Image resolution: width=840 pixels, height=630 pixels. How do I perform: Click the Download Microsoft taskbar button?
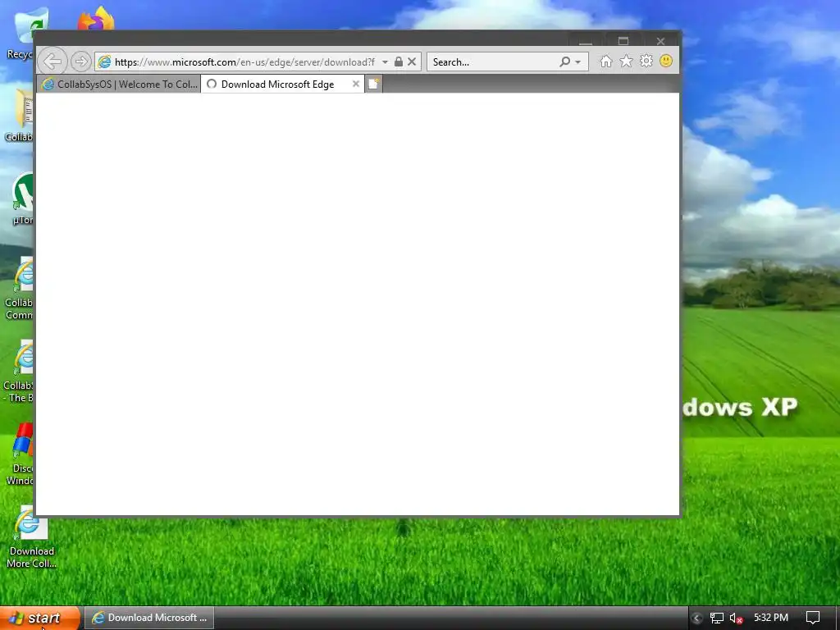(x=149, y=618)
